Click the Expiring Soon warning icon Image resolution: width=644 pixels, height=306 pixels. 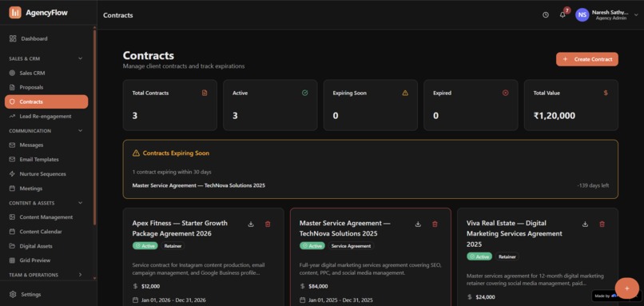point(405,93)
